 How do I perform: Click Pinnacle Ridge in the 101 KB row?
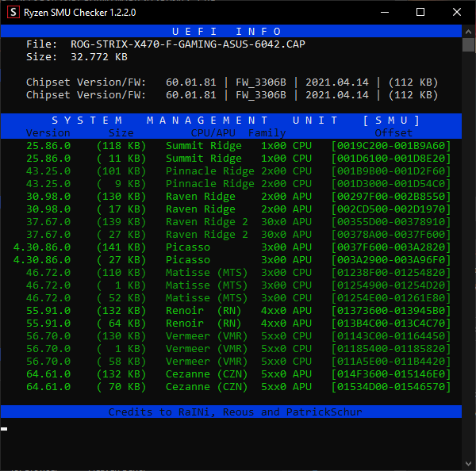209,171
